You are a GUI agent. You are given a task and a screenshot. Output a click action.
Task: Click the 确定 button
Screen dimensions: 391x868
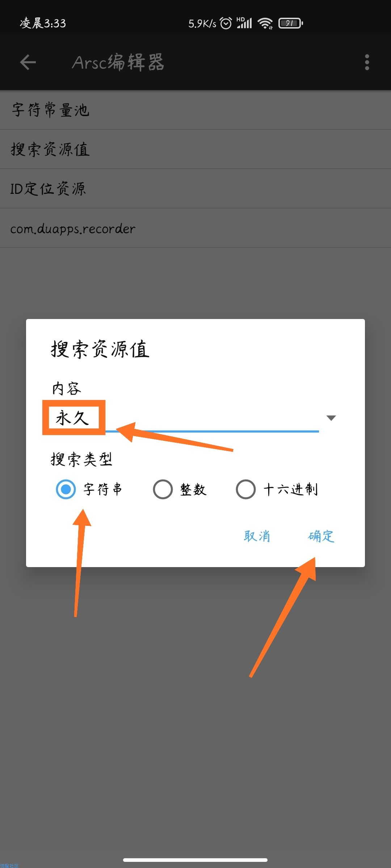tap(321, 536)
